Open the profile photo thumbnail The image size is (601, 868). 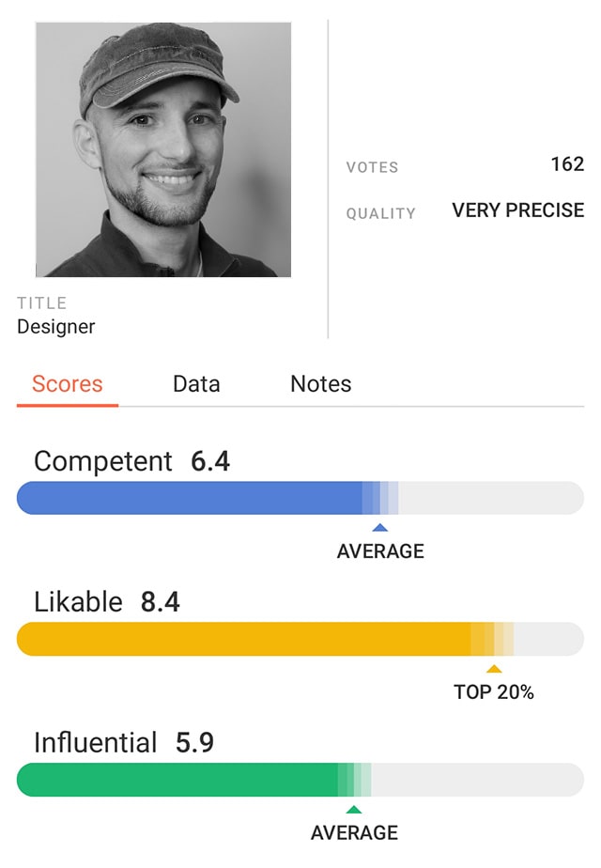(x=163, y=149)
